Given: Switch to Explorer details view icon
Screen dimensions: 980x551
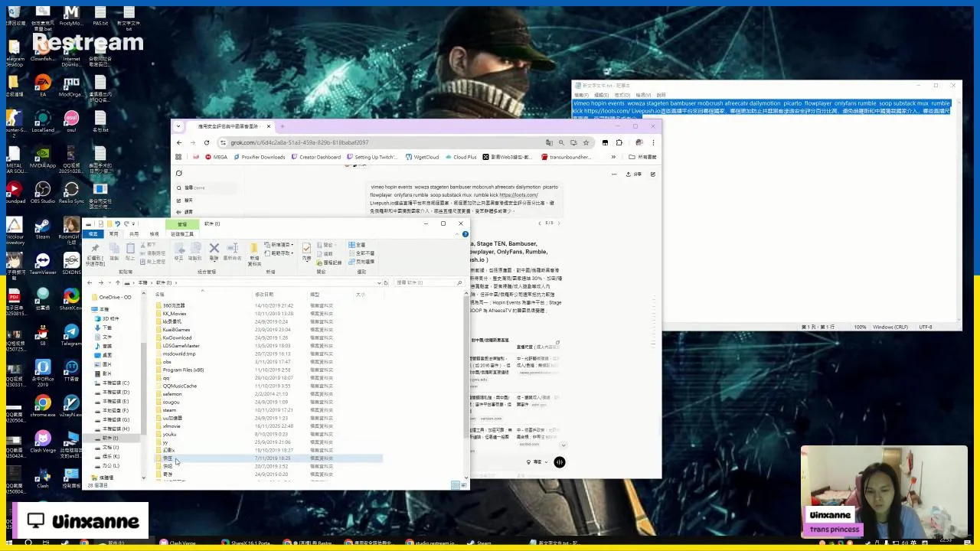Looking at the screenshot, I should point(456,485).
